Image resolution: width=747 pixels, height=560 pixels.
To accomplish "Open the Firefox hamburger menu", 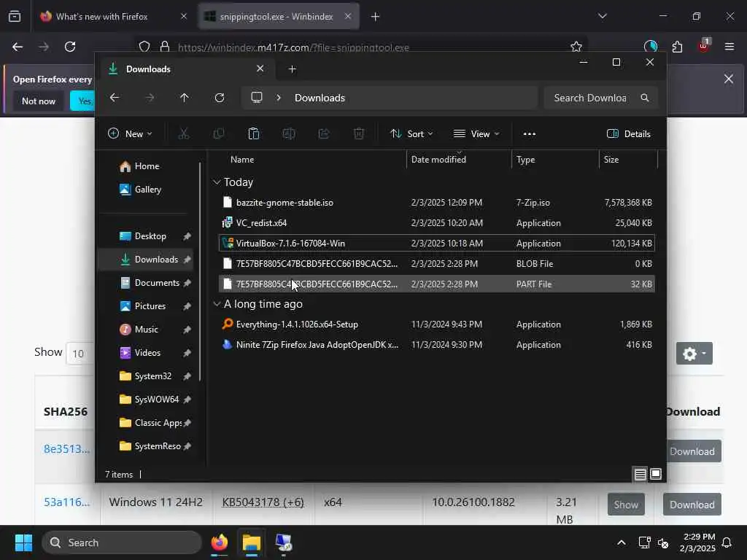I will coord(729,47).
